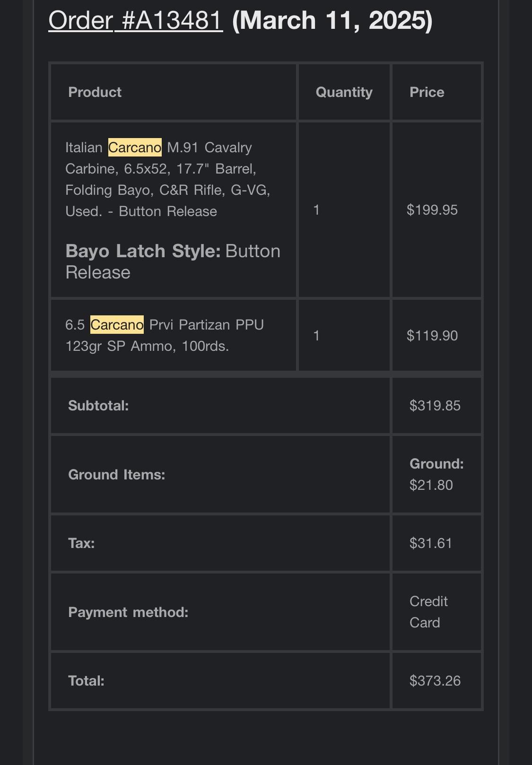Click the $373.26 total amount
Screen dimensions: 532x765
435,681
